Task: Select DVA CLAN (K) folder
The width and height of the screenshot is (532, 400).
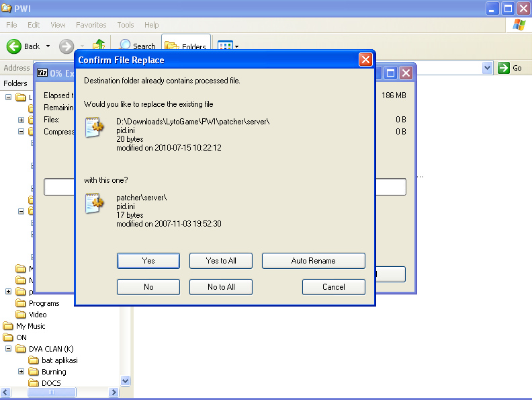Action: pos(51,349)
